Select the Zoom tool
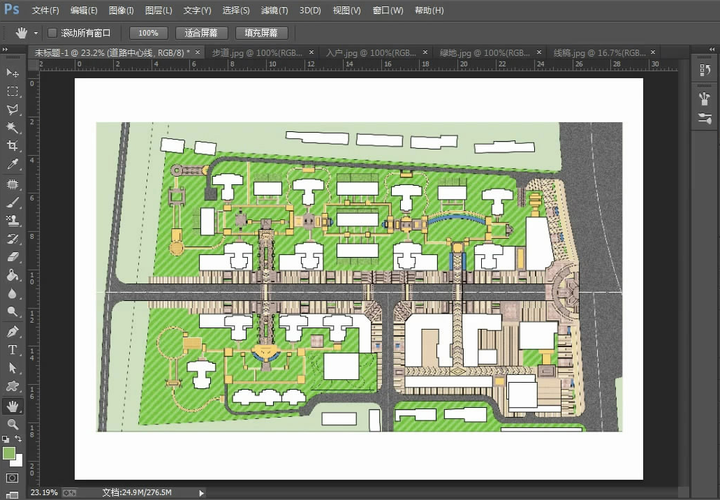The image size is (720, 500). 12,424
